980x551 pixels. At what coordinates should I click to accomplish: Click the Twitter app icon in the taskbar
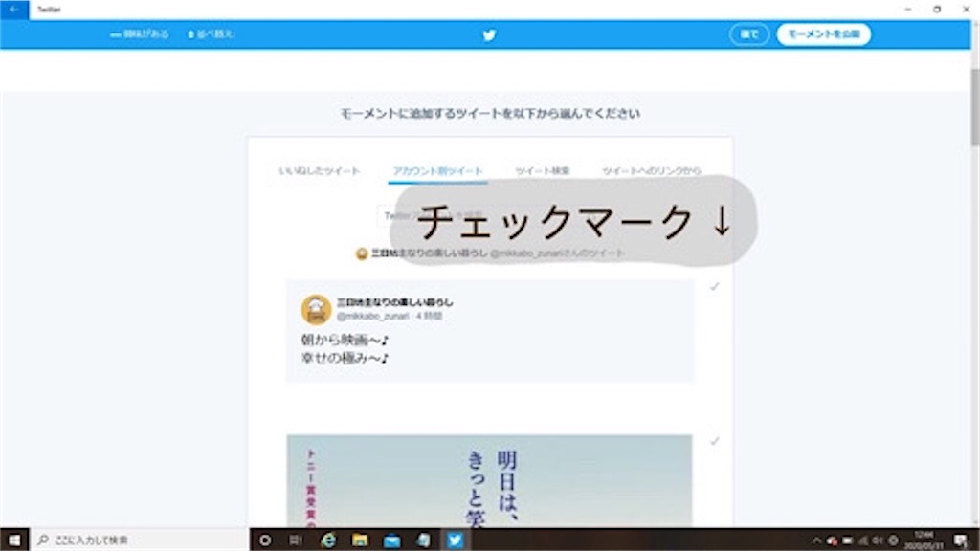point(455,540)
